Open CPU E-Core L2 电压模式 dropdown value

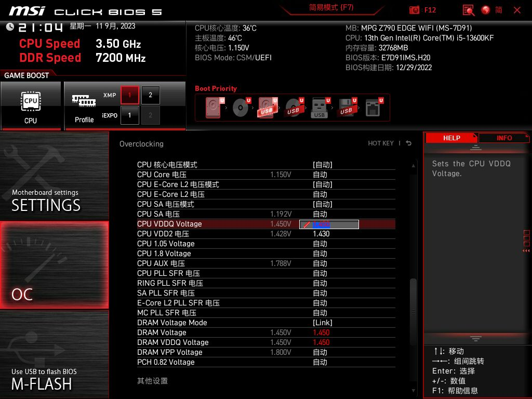coord(322,184)
